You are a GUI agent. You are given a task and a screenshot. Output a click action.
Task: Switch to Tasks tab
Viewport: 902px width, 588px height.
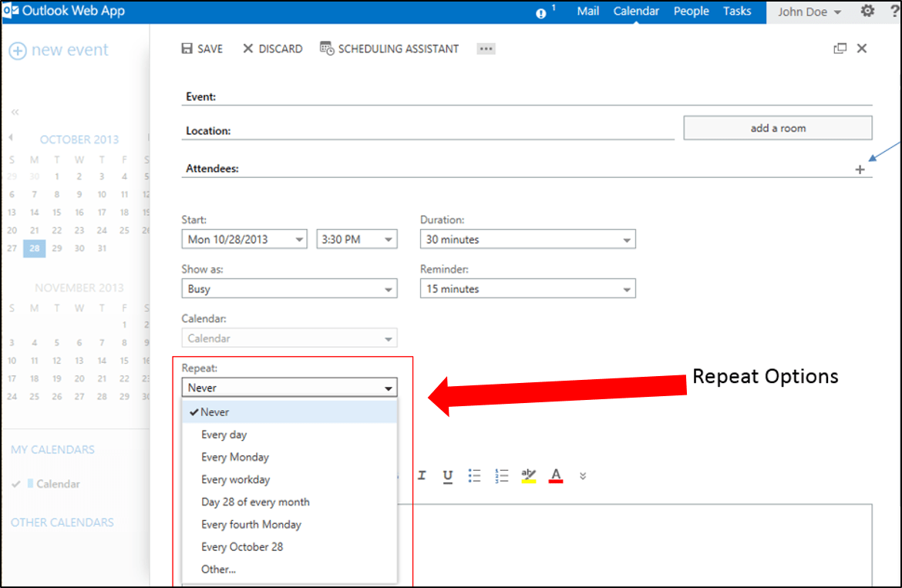(737, 11)
